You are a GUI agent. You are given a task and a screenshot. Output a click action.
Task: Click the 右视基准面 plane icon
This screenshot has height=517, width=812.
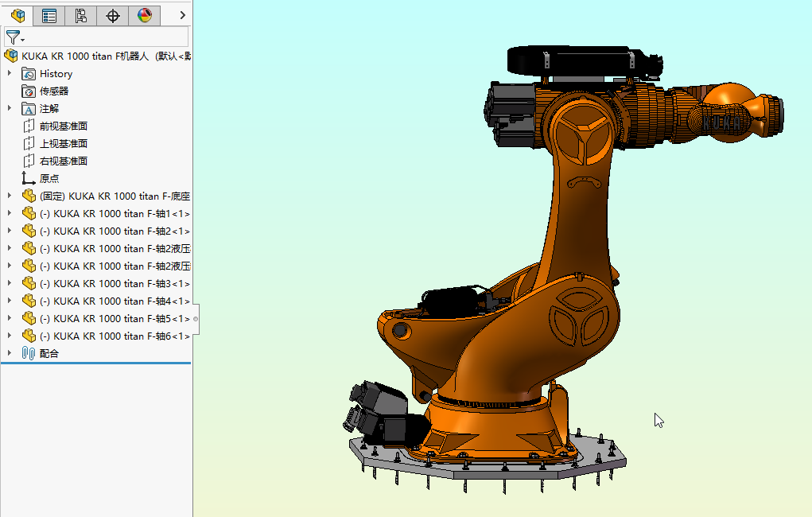point(29,161)
